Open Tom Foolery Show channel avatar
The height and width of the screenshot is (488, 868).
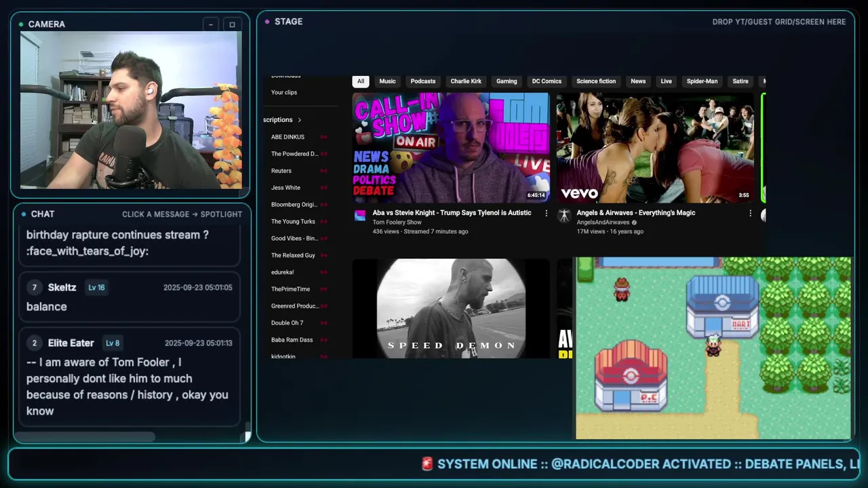coord(360,216)
